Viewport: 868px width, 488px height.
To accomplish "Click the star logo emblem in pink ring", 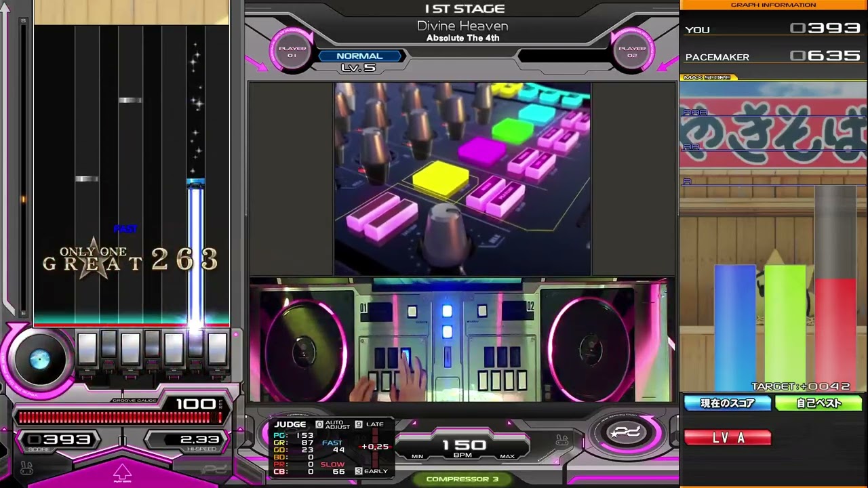I will click(x=626, y=432).
